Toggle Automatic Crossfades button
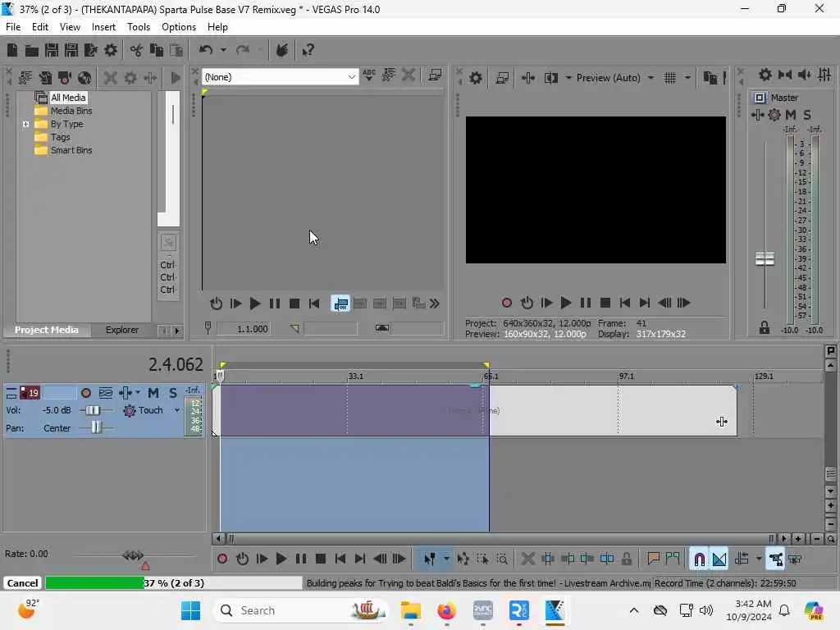The image size is (840, 630). [719, 559]
